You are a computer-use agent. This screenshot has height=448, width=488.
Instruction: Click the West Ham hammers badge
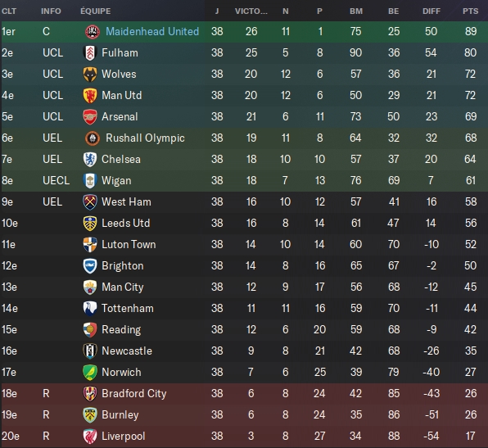click(x=90, y=202)
